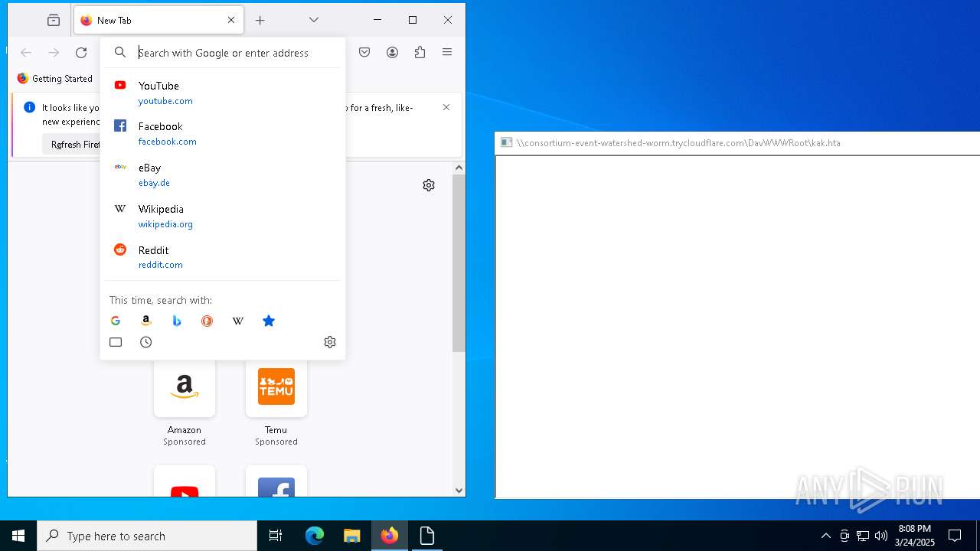
Task: Search within Bookmarks star icon
Action: pyautogui.click(x=269, y=321)
